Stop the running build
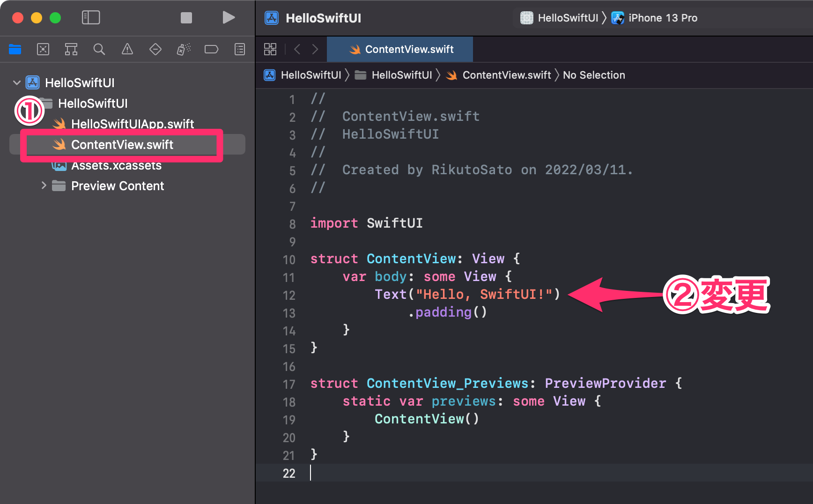813x504 pixels. 186,18
